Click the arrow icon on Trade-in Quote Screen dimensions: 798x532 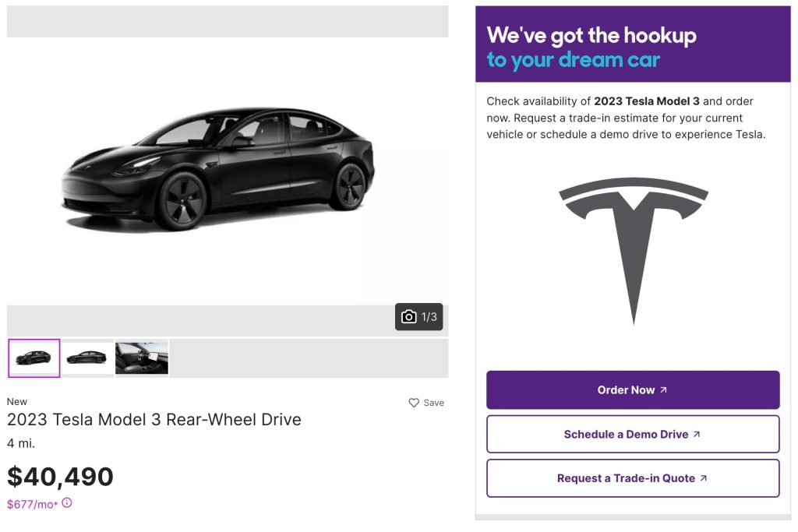(x=704, y=478)
